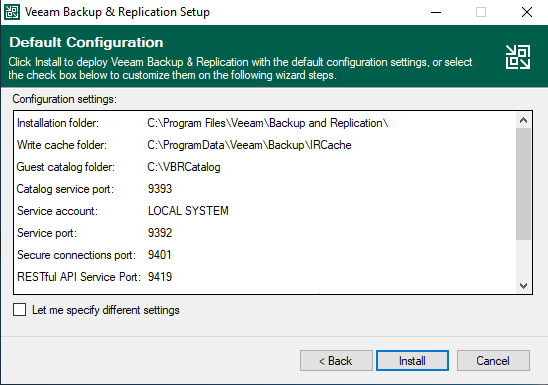This screenshot has height=385, width=548.
Task: Click the C:\VBRCatalog guest catalog value
Action: click(184, 167)
